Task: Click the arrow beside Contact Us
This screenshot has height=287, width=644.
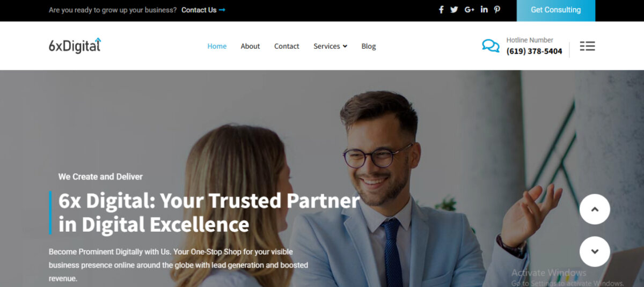Action: [x=222, y=10]
